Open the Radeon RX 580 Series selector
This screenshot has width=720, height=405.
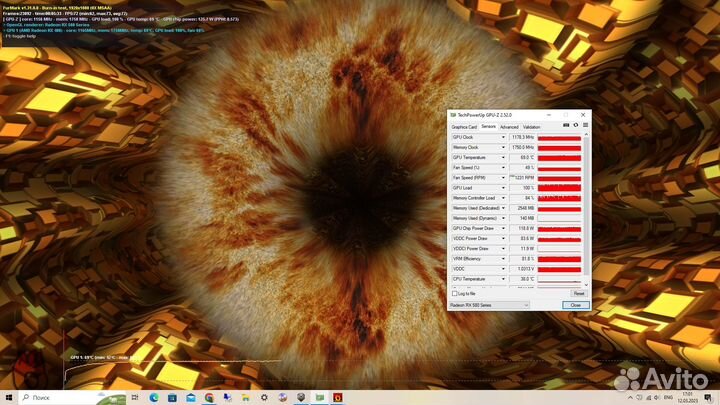[x=489, y=305]
